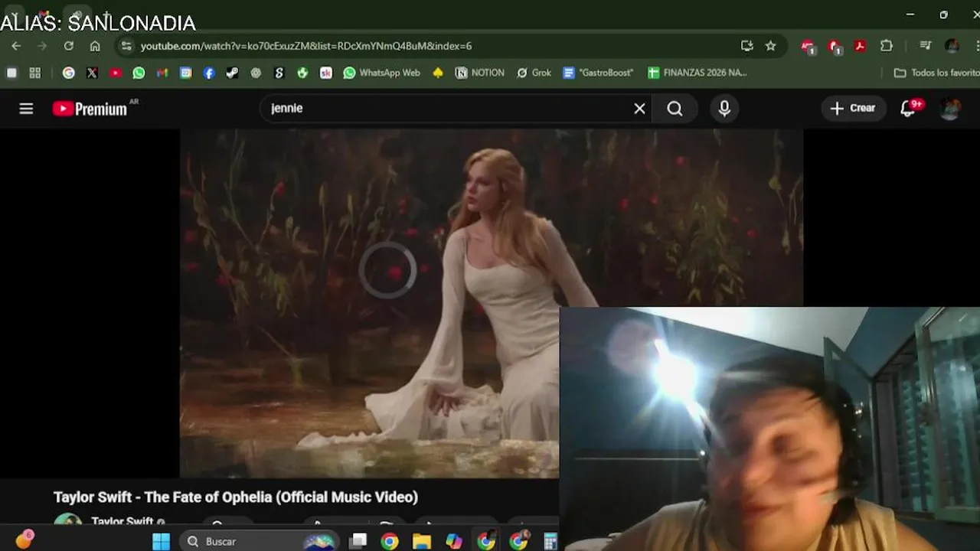Open the WhatsApp Web bookmark
The height and width of the screenshot is (551, 980).
[x=381, y=73]
